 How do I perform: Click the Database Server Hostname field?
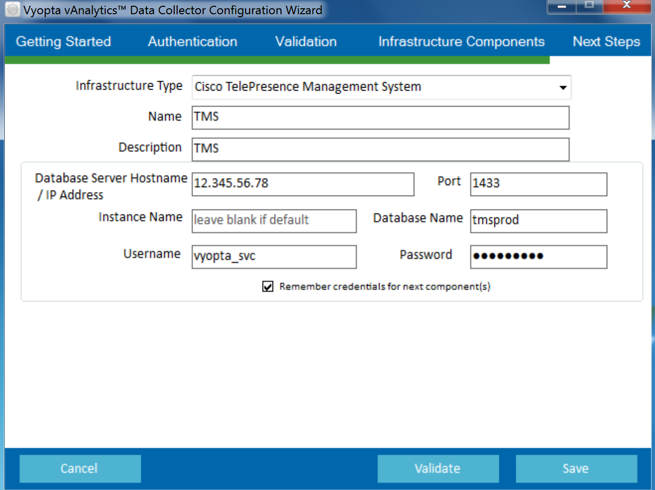303,184
